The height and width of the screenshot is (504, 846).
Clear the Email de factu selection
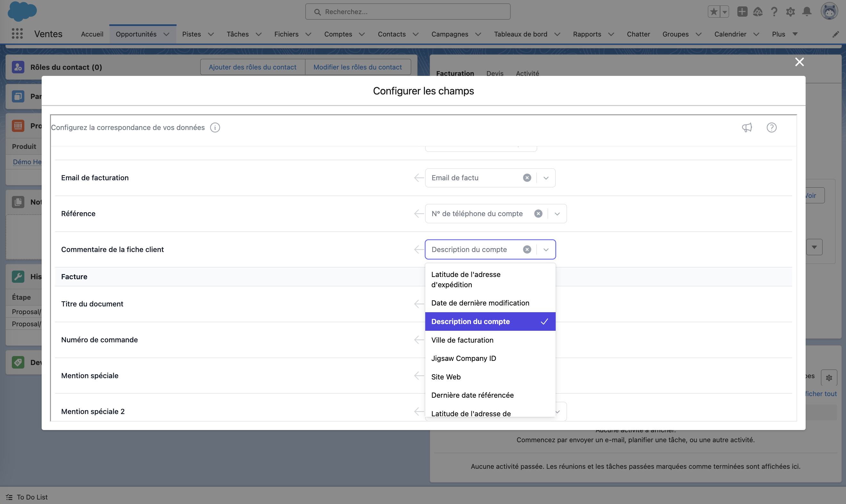point(527,178)
